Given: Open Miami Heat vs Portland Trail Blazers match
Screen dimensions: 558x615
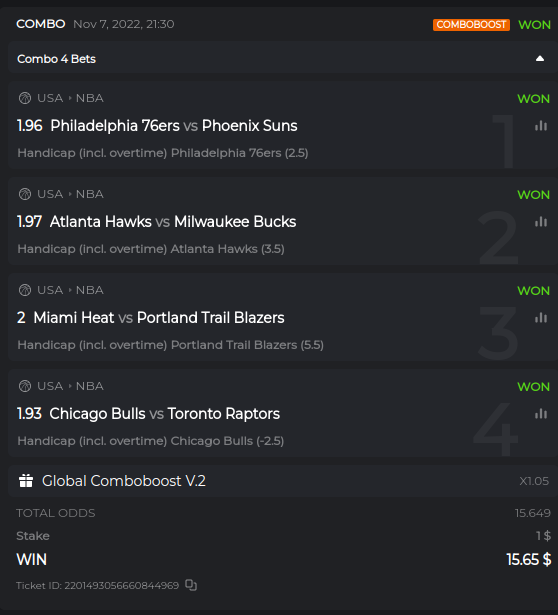Looking at the screenshot, I should tap(159, 318).
